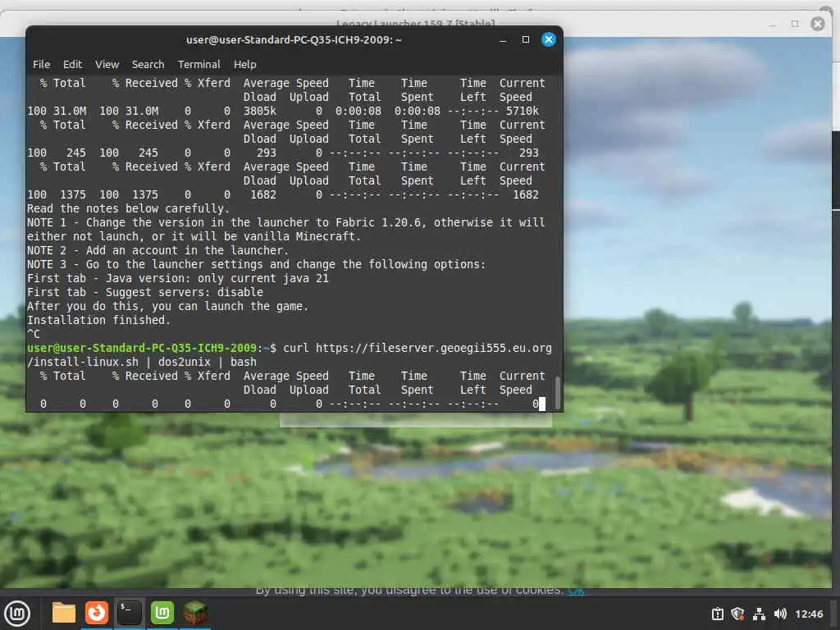This screenshot has width=840, height=630.
Task: Open the network connections tray icon
Action: pos(759,614)
